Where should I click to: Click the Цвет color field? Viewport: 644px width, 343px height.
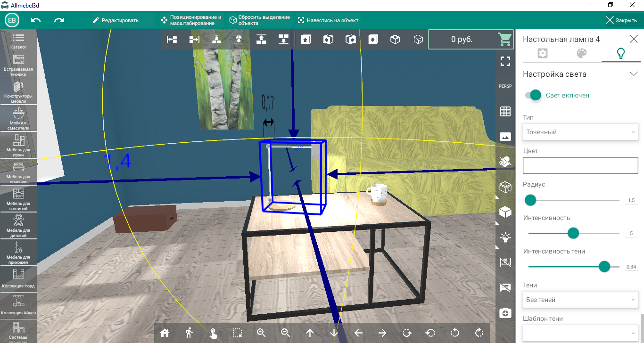(580, 165)
